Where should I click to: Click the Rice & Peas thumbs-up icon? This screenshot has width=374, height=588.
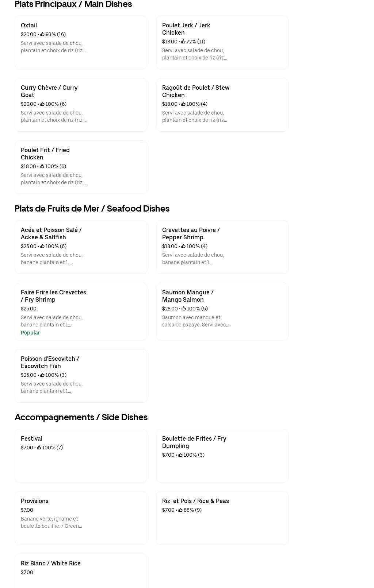coord(180,510)
